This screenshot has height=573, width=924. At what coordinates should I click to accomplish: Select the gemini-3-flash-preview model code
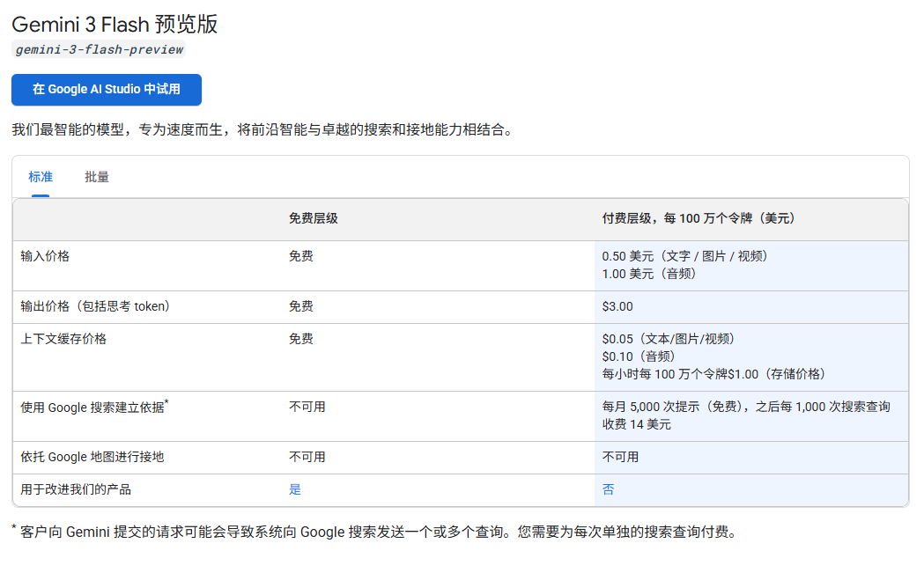99,49
